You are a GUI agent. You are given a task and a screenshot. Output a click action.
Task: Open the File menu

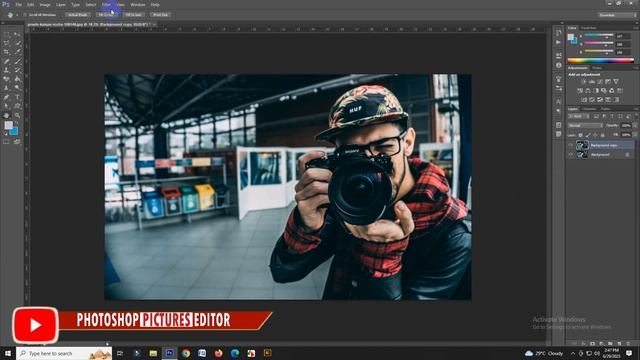pyautogui.click(x=19, y=5)
